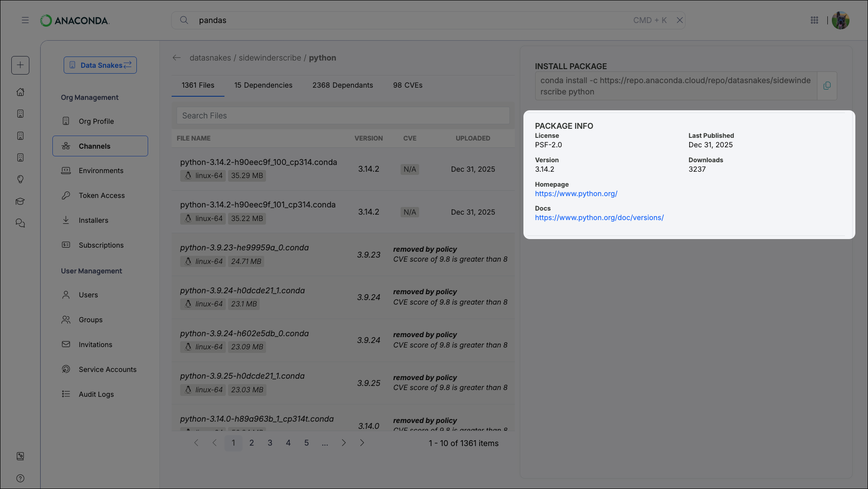This screenshot has height=489, width=868.
Task: Click sidewinderscribe breadcrumb link
Action: click(270, 58)
